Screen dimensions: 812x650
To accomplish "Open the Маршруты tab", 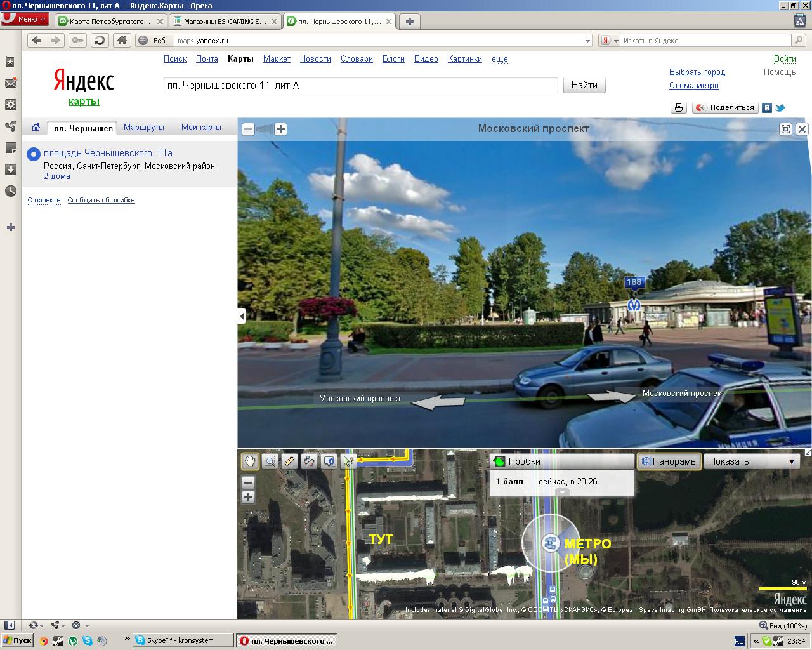I will pyautogui.click(x=144, y=127).
